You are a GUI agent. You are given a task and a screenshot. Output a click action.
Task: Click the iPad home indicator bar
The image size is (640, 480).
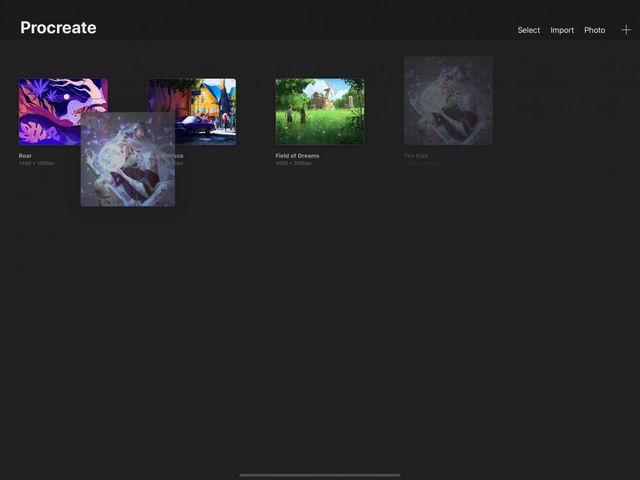pyautogui.click(x=320, y=475)
